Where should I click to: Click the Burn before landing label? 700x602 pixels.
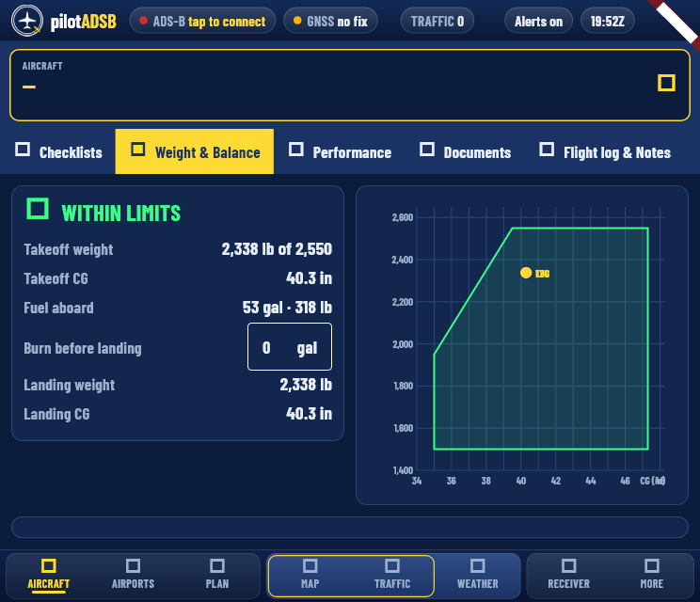83,348
